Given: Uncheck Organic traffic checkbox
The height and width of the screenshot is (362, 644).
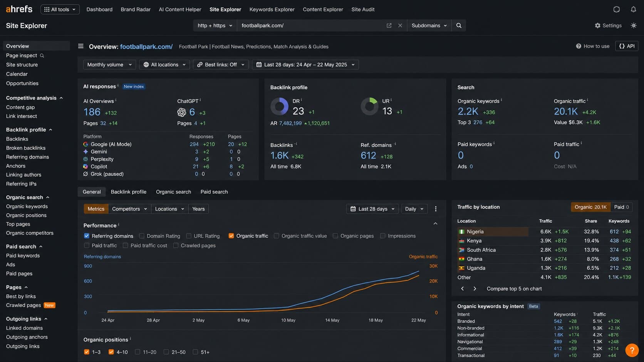Looking at the screenshot, I should 231,236.
